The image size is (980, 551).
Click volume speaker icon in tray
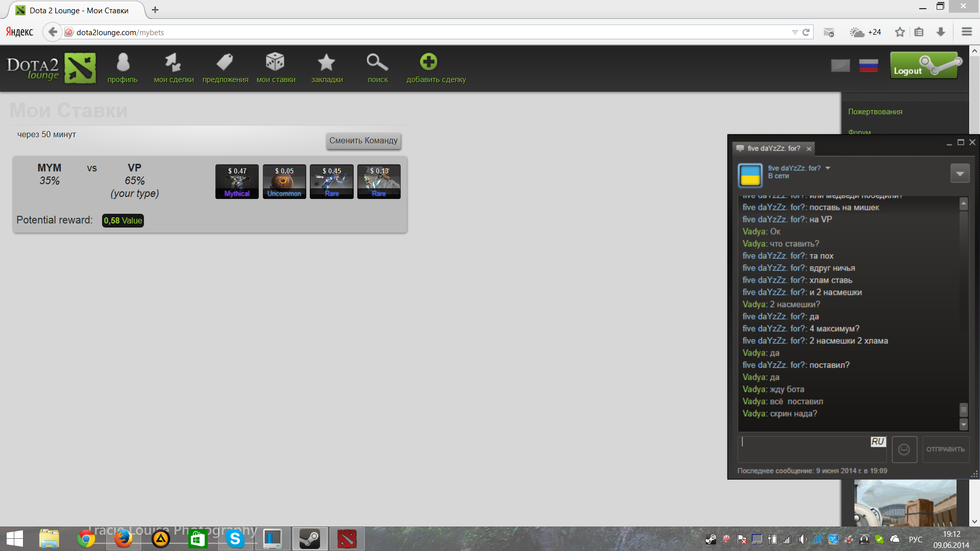click(x=802, y=539)
